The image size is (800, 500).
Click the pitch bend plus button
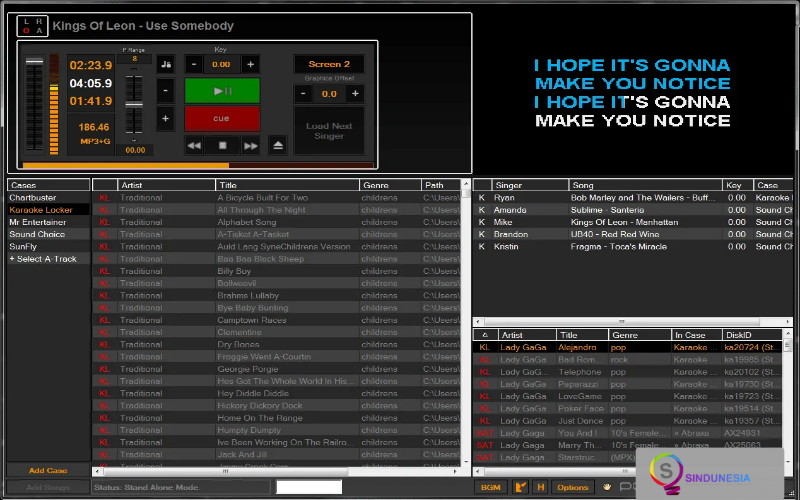click(x=165, y=118)
